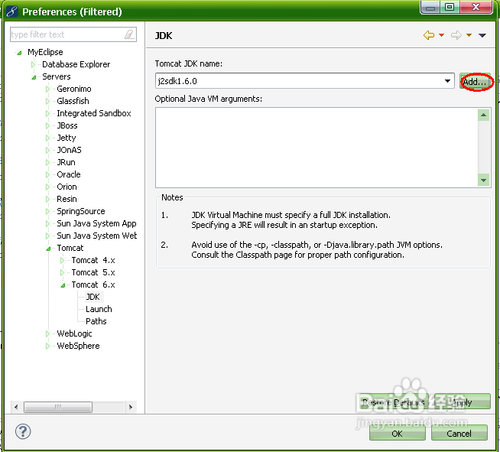Expand the Jetty server node
Image resolution: width=500 pixels, height=452 pixels.
[48, 138]
